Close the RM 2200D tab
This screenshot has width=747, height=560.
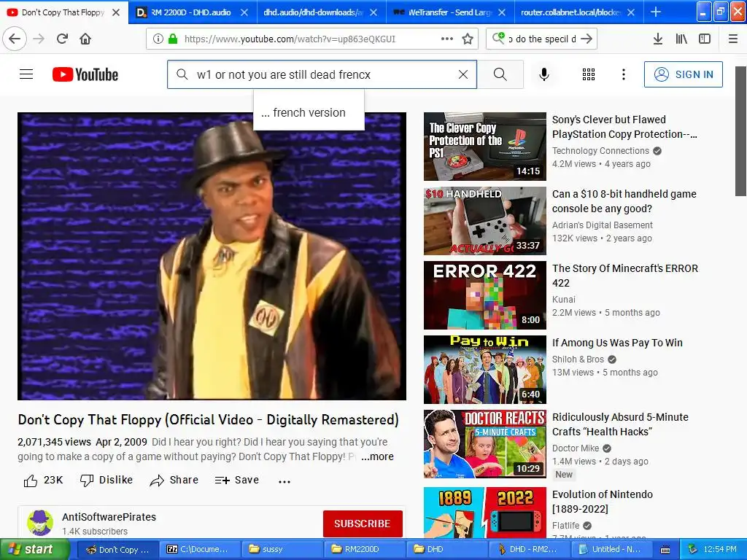244,12
